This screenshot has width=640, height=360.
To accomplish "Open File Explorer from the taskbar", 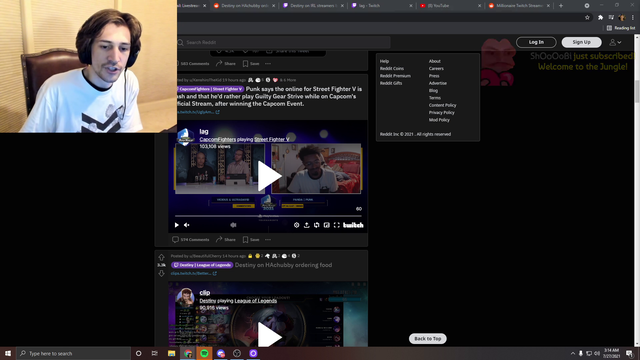I will [x=171, y=353].
